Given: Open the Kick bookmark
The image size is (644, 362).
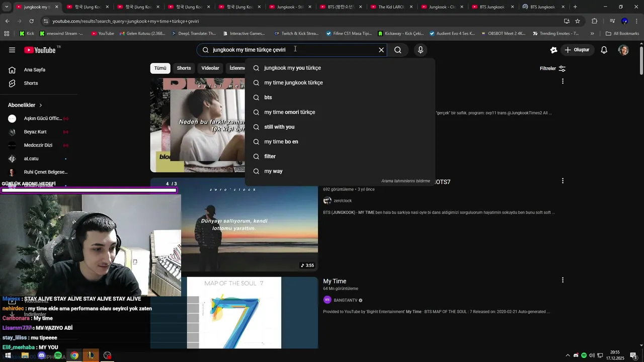Looking at the screenshot, I should click(27, 34).
